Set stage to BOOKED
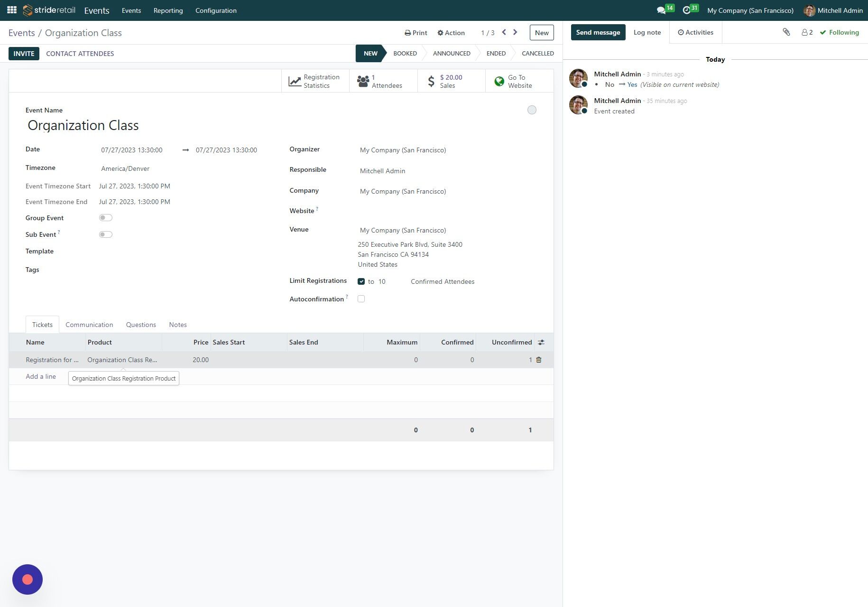The image size is (868, 607). [x=405, y=54]
